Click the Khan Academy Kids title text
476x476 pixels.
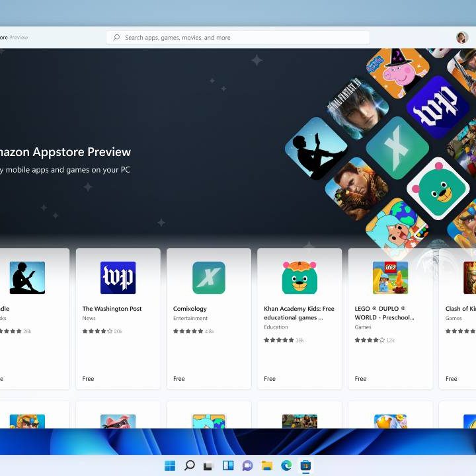(299, 313)
